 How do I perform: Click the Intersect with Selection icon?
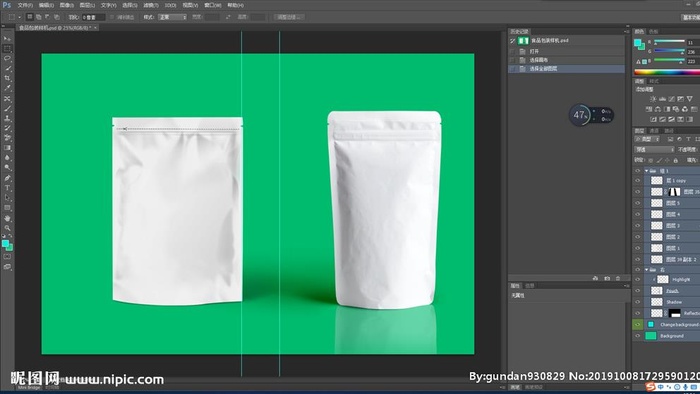[57, 17]
